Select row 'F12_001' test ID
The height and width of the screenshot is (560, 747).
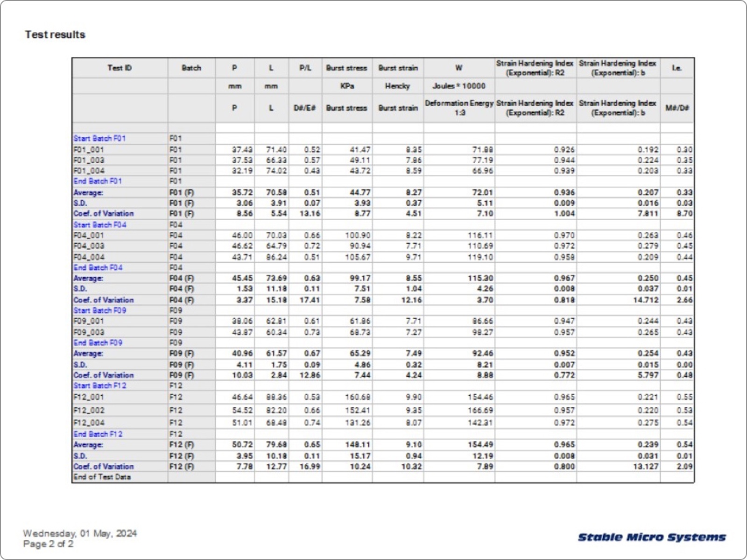click(89, 397)
